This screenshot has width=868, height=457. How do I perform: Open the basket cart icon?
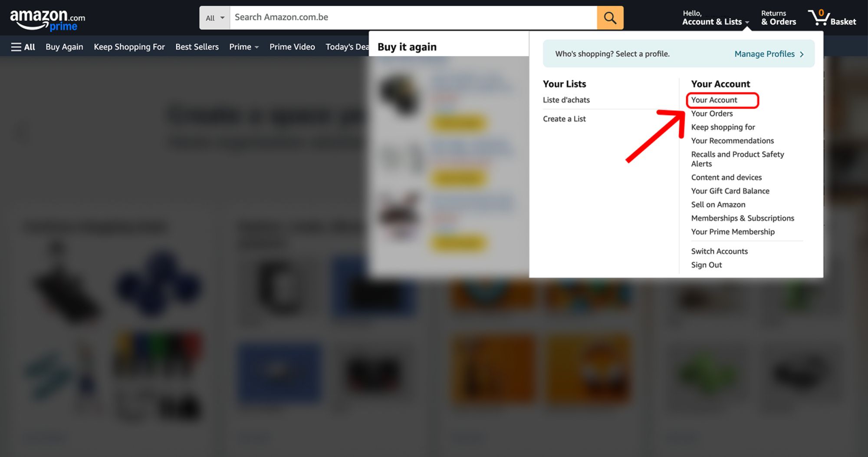(832, 18)
